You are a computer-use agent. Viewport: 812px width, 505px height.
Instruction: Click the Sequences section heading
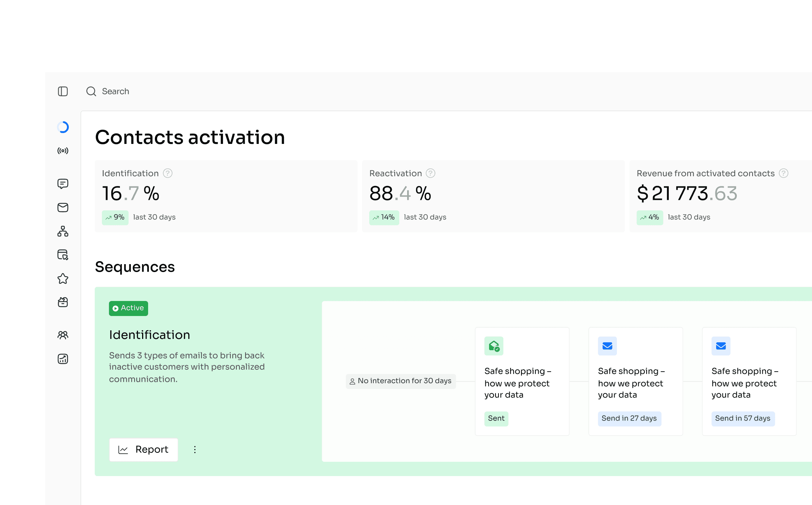[x=135, y=267]
